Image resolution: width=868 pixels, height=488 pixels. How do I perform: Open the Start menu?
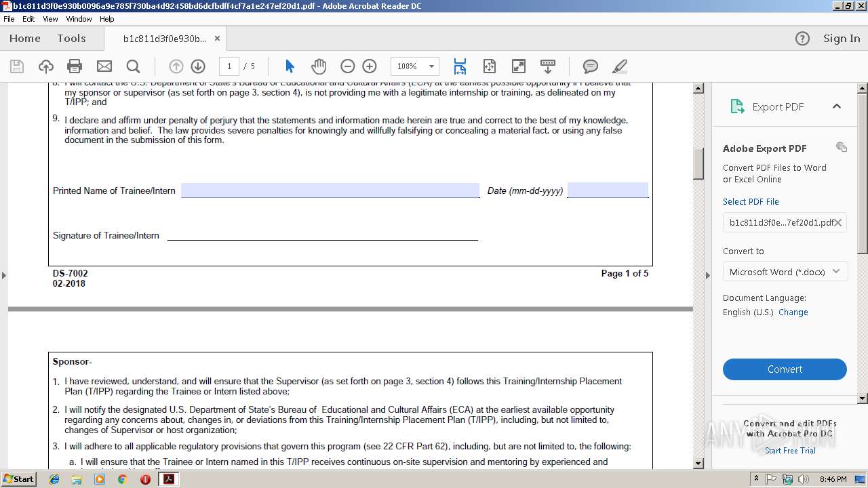tap(18, 479)
